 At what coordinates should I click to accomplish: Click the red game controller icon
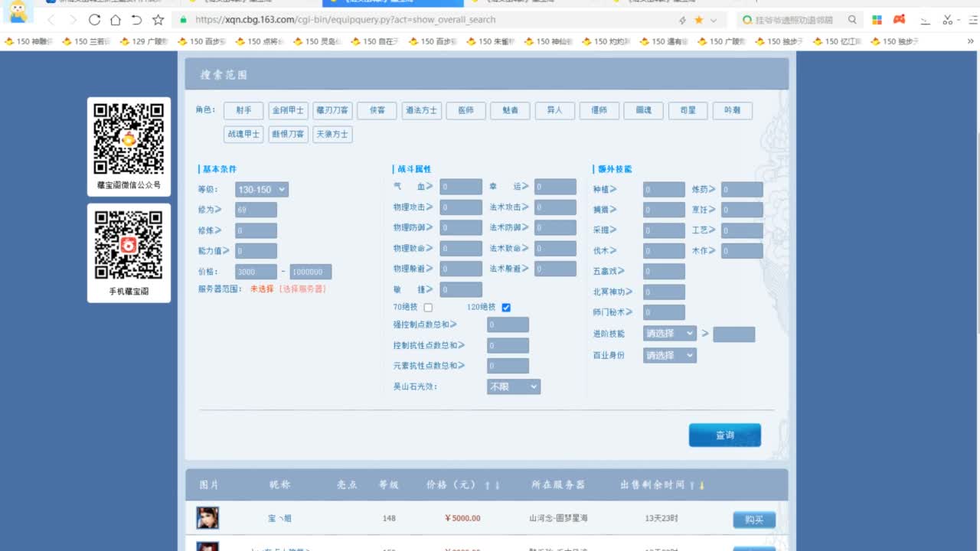(900, 20)
